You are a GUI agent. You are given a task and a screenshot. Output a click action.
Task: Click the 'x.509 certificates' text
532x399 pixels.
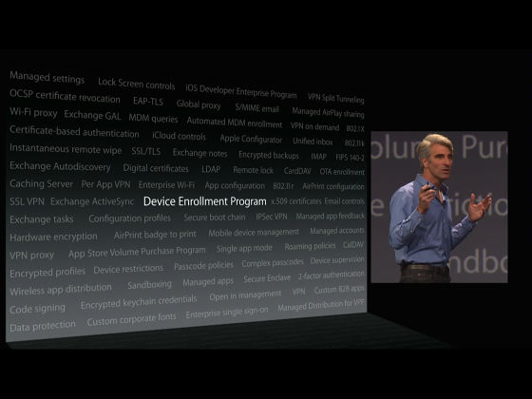[x=296, y=201]
